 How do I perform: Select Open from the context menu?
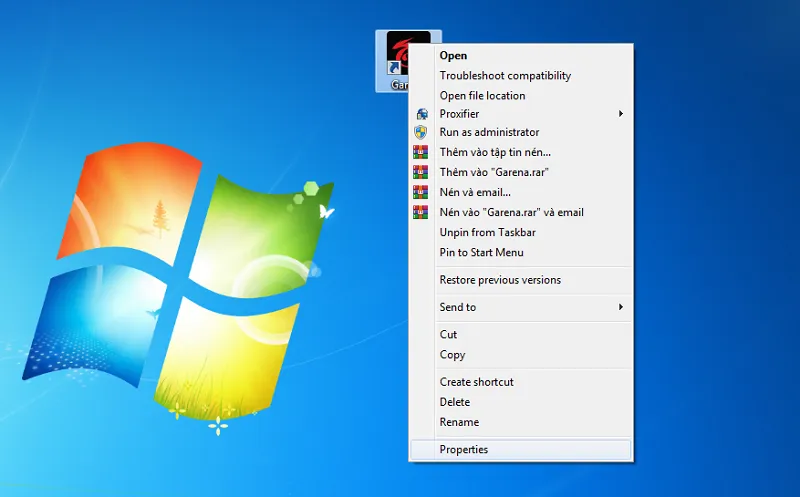coord(453,56)
